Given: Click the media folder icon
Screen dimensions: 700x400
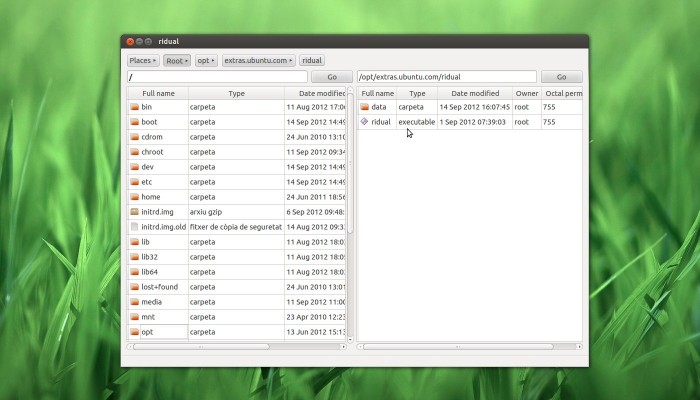Looking at the screenshot, I should (x=134, y=302).
